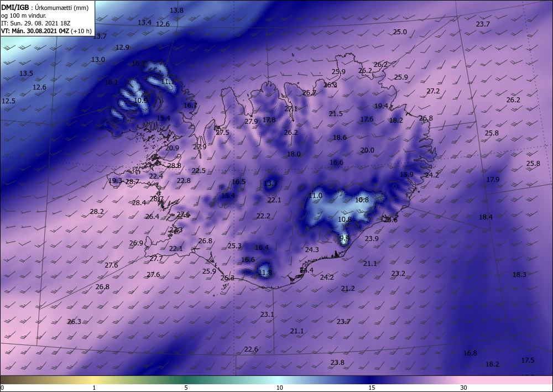Click the 16.7 map value
The width and height of the screenshot is (553, 392).
pos(190,105)
